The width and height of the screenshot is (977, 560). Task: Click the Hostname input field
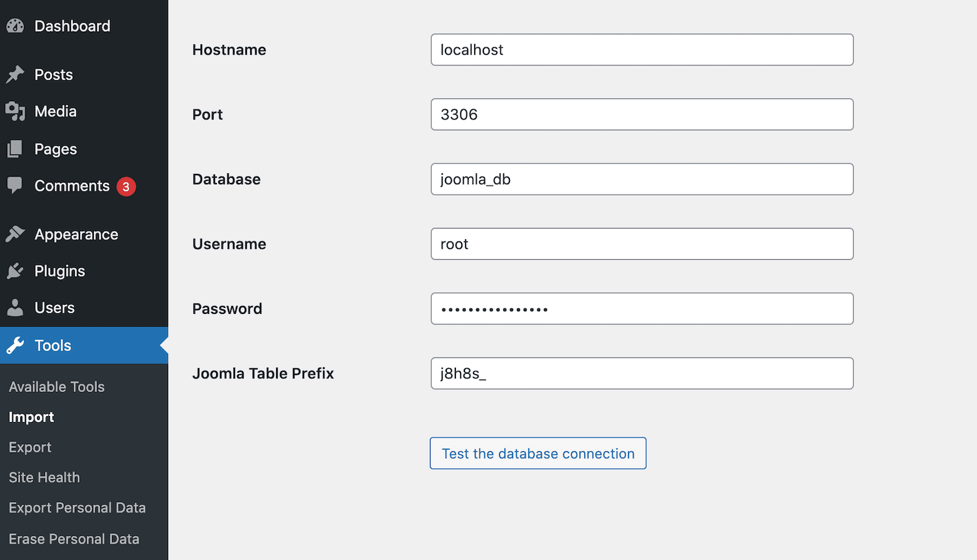click(x=642, y=50)
